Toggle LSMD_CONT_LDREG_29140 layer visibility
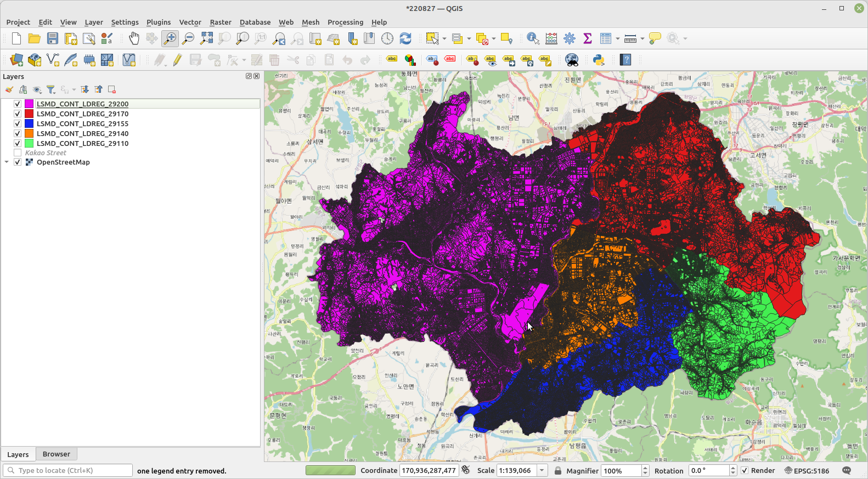Screen dimensions: 868x479 [x=18, y=133]
